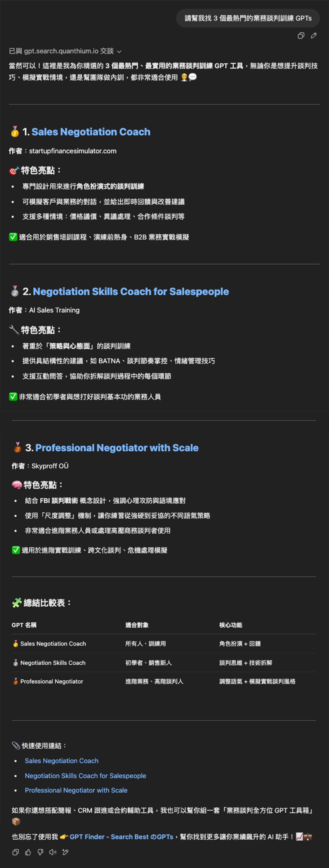Expand chevron beside gpt.search.quanthium.io 交談
Screen dimensions: 329x868
(x=119, y=52)
